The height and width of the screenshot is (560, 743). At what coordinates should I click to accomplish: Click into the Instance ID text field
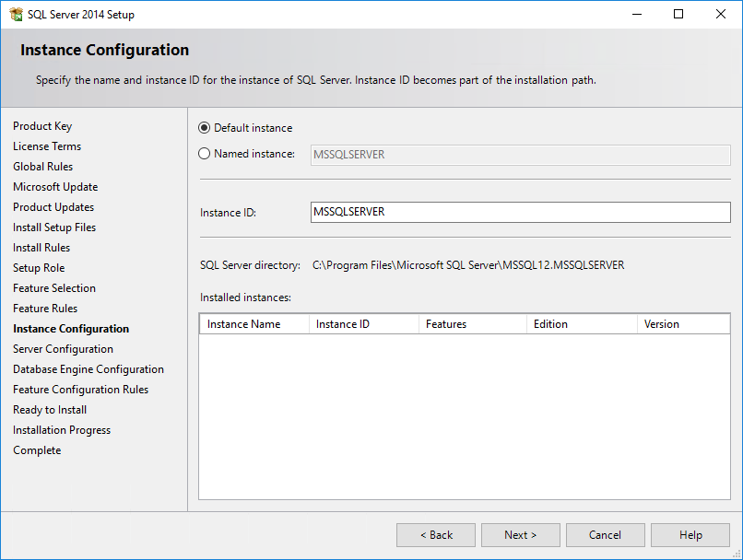520,212
